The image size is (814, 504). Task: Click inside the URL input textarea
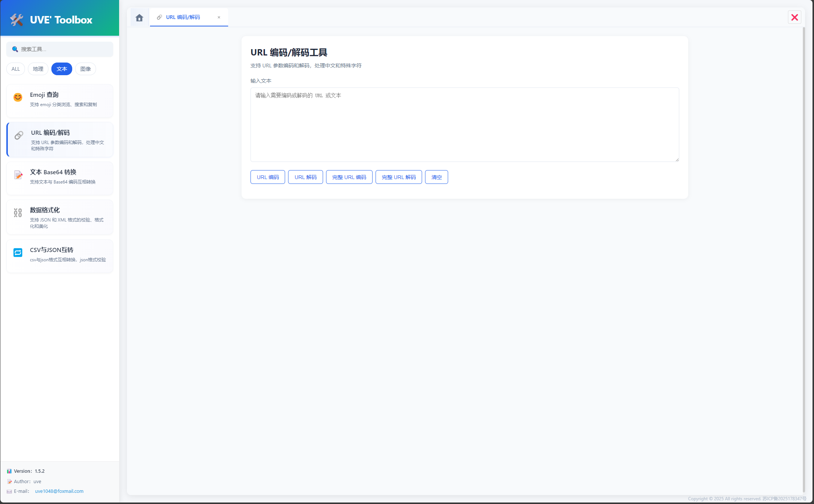(464, 125)
